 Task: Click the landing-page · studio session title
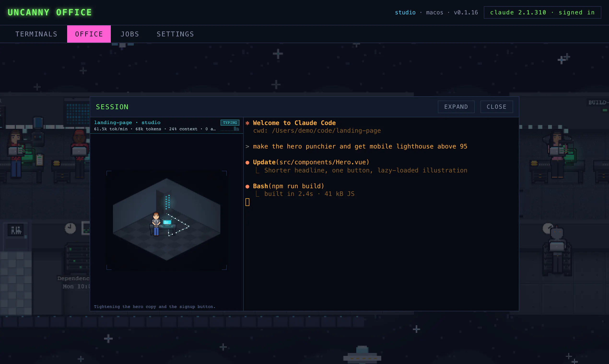tap(127, 122)
